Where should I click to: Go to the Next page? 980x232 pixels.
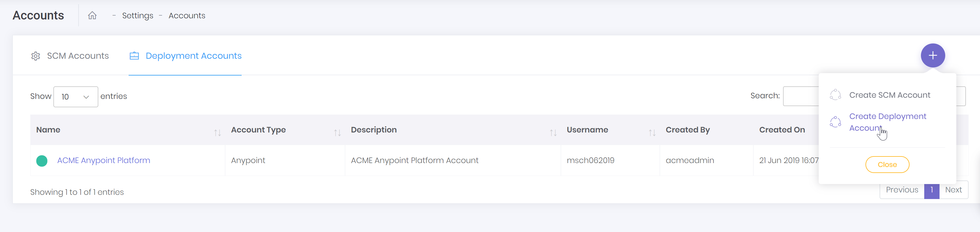point(953,190)
